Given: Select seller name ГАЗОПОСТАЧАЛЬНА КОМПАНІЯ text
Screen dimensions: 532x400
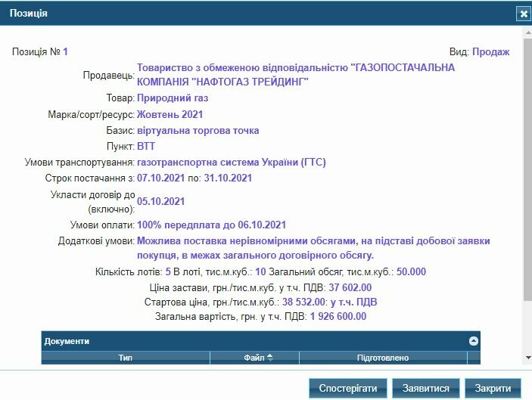Looking at the screenshot, I should [x=296, y=75].
